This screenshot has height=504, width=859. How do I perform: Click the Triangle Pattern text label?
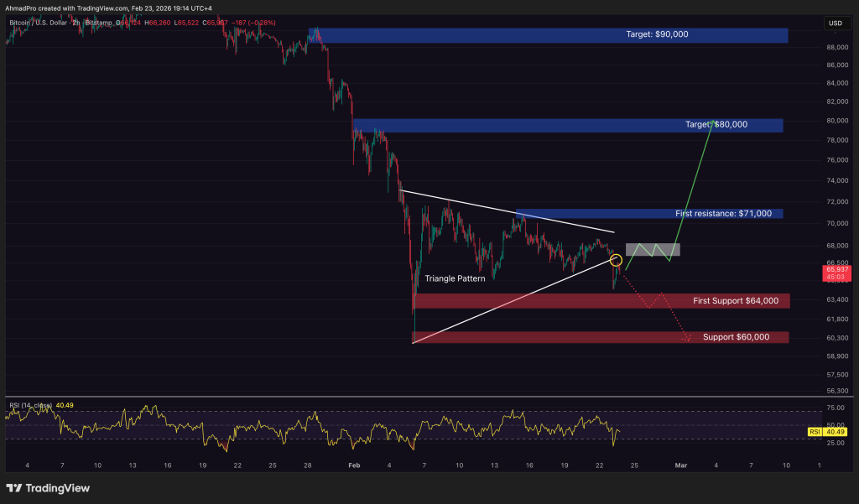click(455, 278)
